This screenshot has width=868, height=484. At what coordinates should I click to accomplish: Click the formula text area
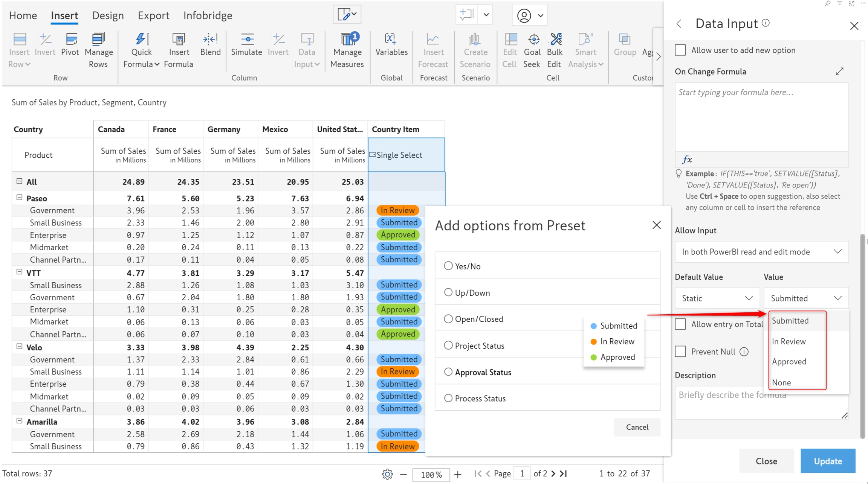(761, 117)
